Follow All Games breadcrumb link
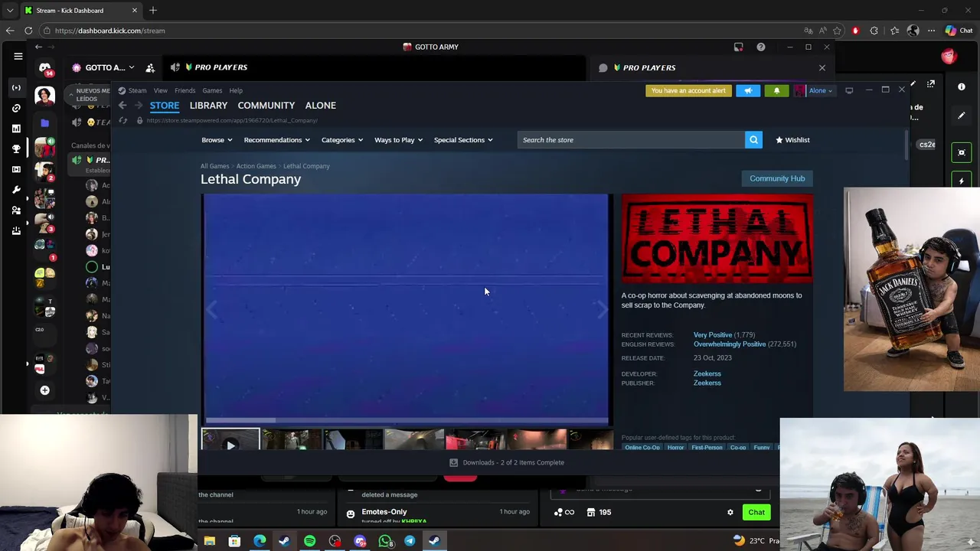This screenshot has width=980, height=551. pos(214,166)
